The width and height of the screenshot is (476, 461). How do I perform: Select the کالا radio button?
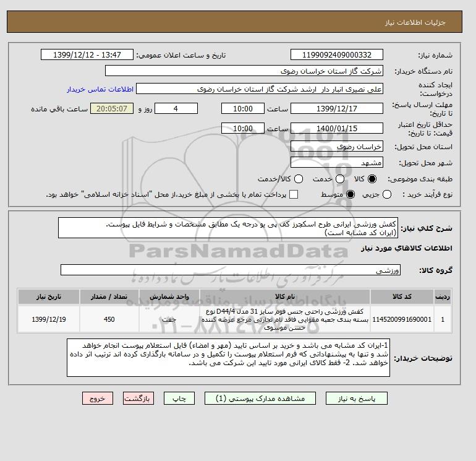coord(372,179)
